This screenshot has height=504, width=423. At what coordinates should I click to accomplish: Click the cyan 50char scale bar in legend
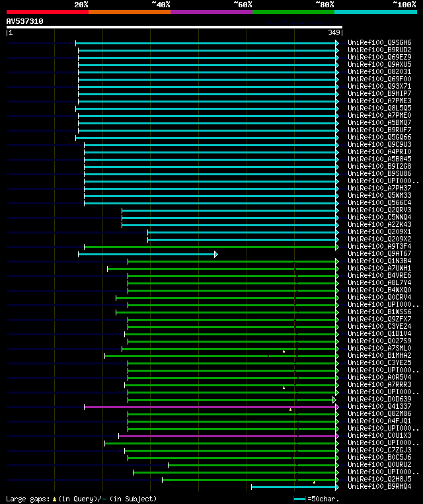tap(299, 499)
